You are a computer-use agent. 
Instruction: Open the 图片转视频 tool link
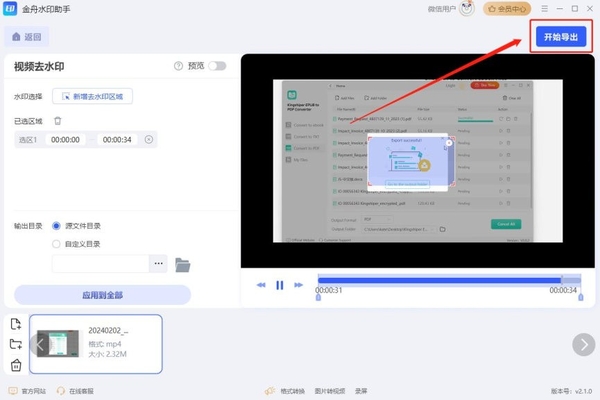pyautogui.click(x=329, y=391)
